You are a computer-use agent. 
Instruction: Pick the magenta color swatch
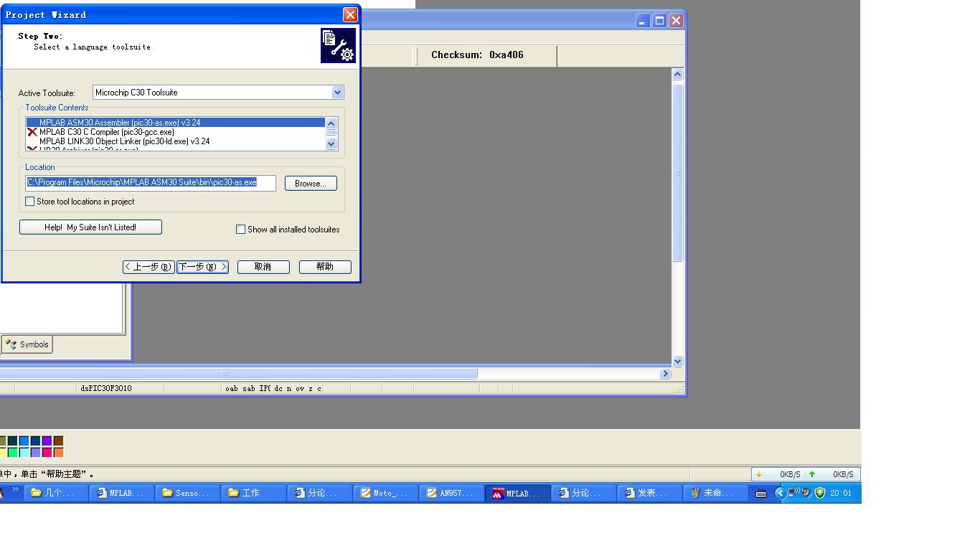click(47, 453)
